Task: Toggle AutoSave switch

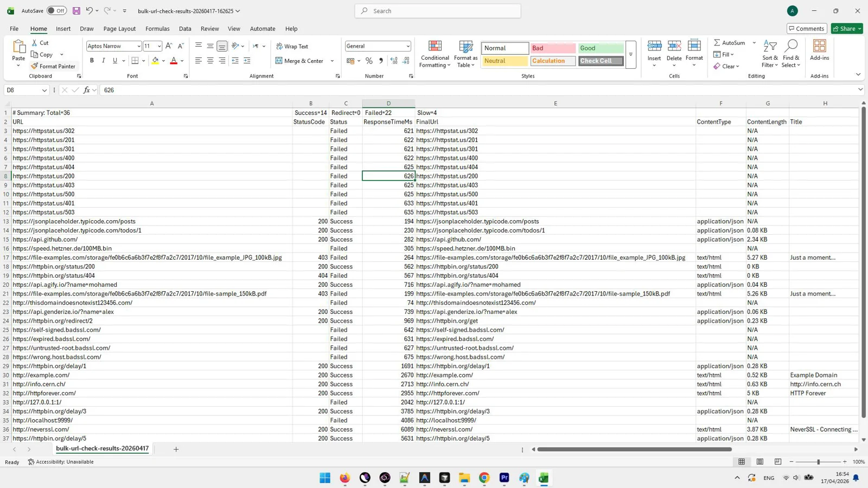Action: (56, 11)
